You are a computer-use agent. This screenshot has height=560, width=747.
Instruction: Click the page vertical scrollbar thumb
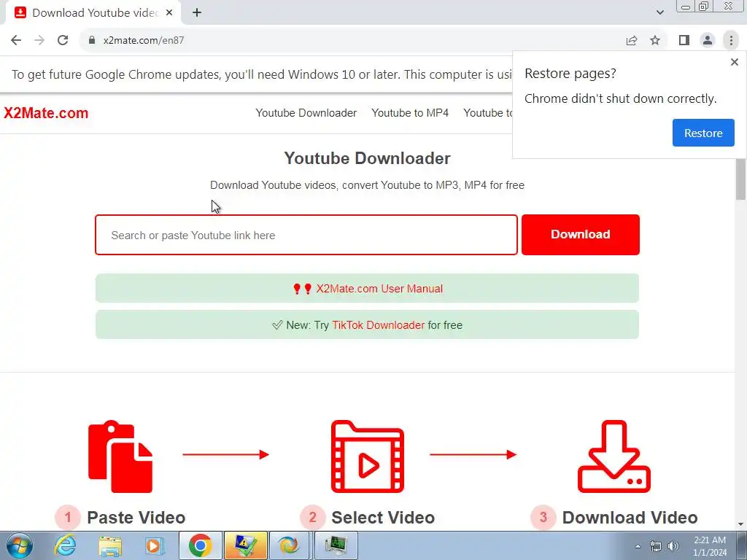click(740, 179)
